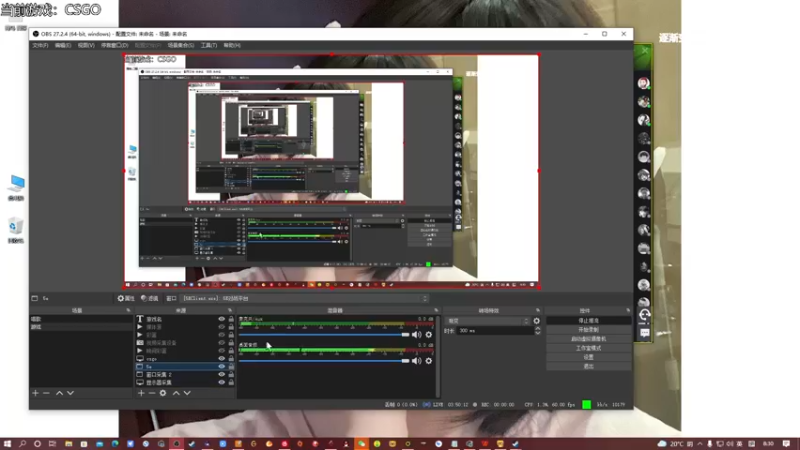Open Windows taskbar search icon
The width and height of the screenshot is (800, 450).
click(x=22, y=444)
